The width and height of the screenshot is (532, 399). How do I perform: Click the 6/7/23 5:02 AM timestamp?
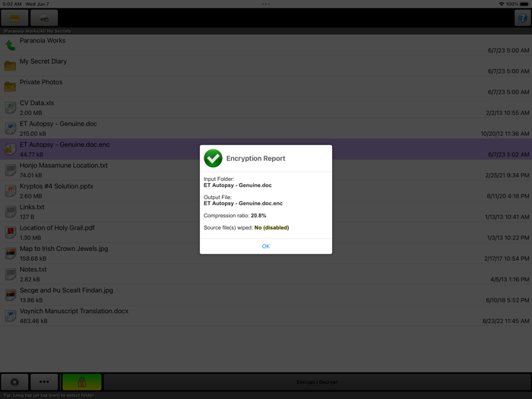pyautogui.click(x=508, y=154)
